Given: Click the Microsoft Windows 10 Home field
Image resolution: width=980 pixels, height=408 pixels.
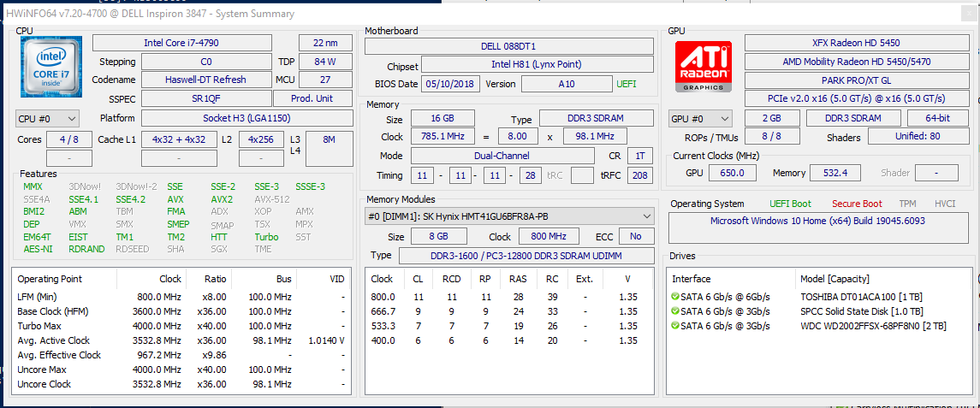Looking at the screenshot, I should (819, 221).
